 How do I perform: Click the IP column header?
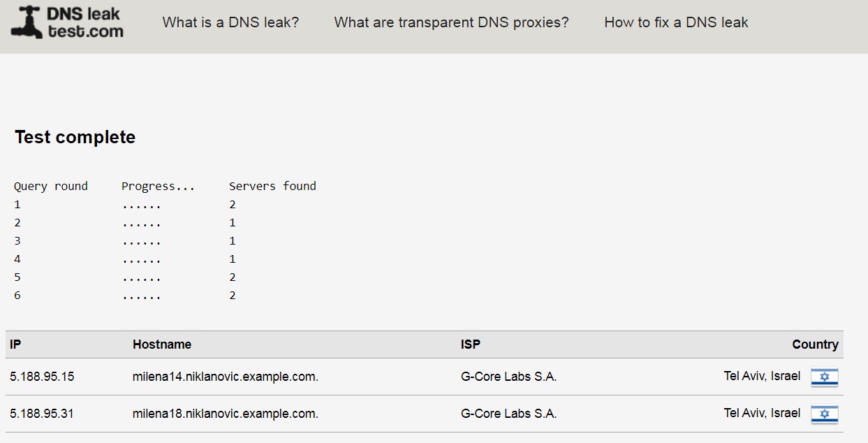click(15, 344)
